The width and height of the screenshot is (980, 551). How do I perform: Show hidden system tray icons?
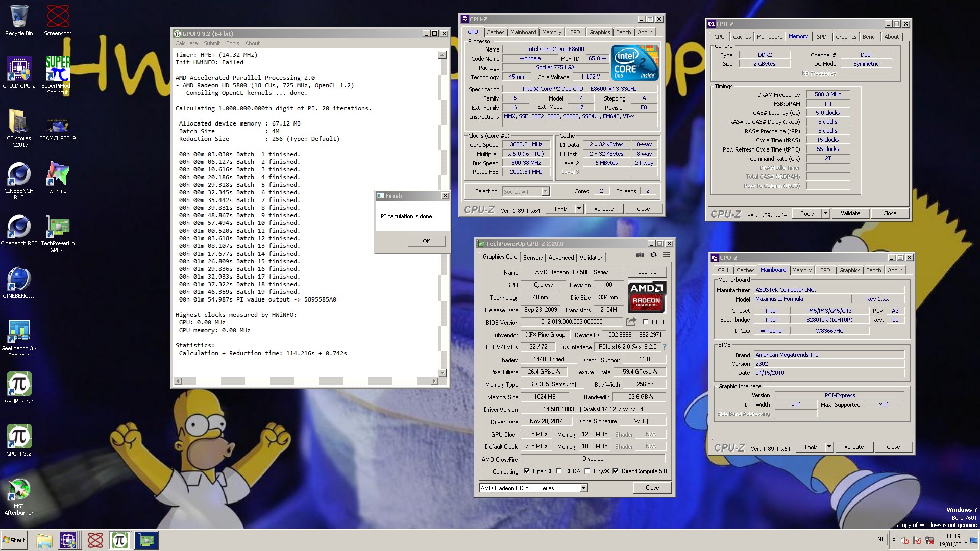[894, 539]
